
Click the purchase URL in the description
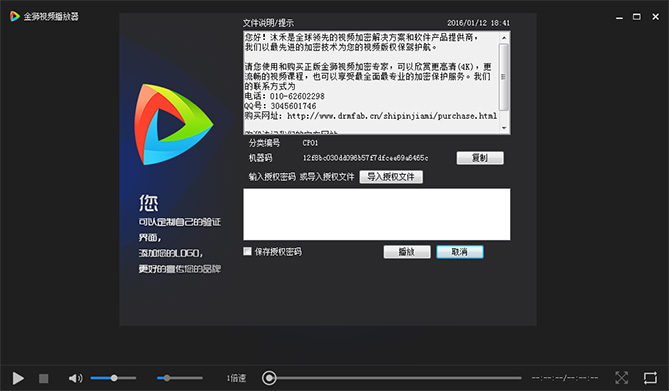point(392,116)
